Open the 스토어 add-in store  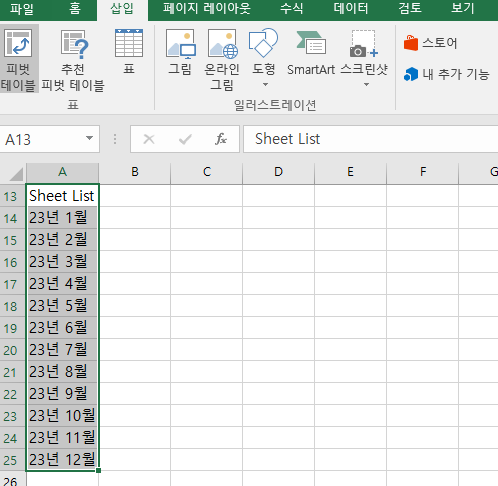coord(430,43)
